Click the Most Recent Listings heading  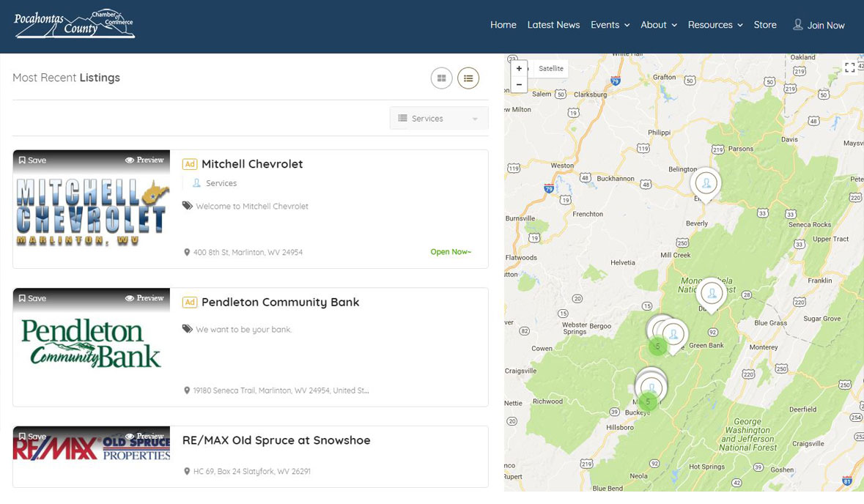coord(66,78)
